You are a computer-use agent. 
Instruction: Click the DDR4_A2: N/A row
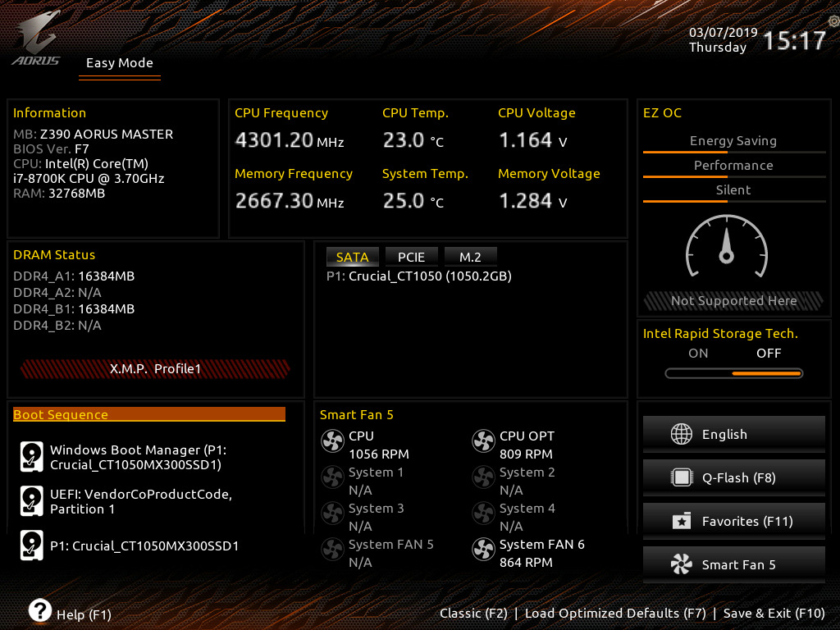tap(57, 293)
